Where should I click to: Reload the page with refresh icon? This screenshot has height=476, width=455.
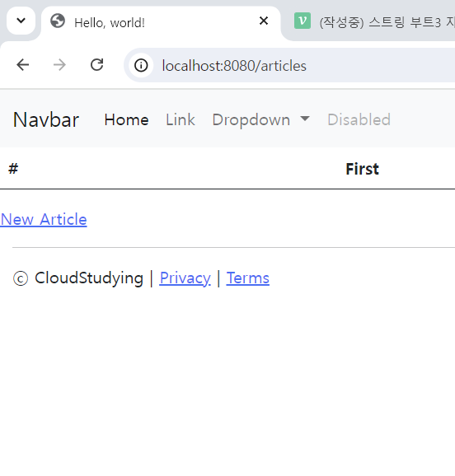click(x=97, y=65)
